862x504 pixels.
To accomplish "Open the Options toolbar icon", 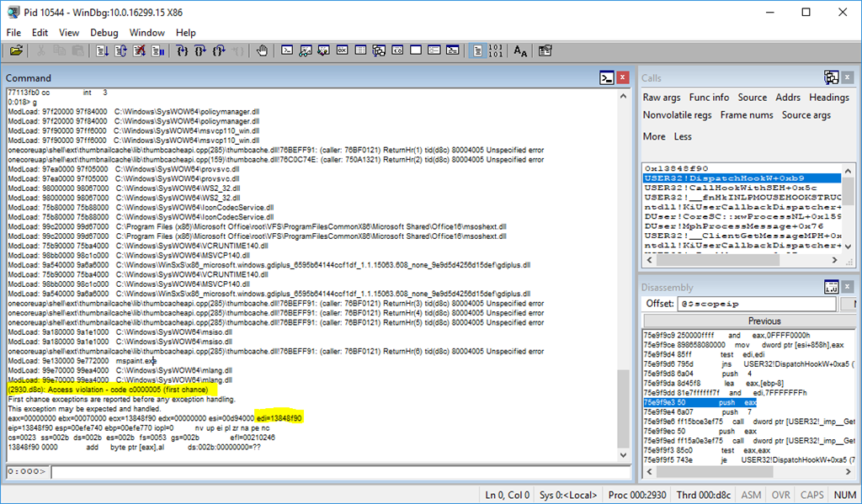I will 545,51.
